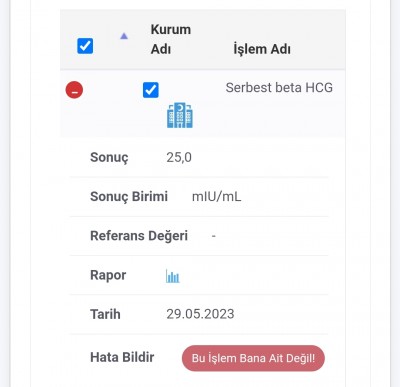
Task: Sort by İşlem Adı column header
Action: click(262, 49)
